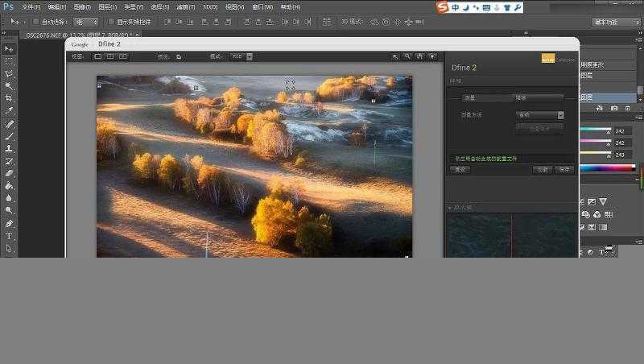The height and width of the screenshot is (364, 644).
Task: Click the Dfine background lightbulb icon
Action: (432, 56)
